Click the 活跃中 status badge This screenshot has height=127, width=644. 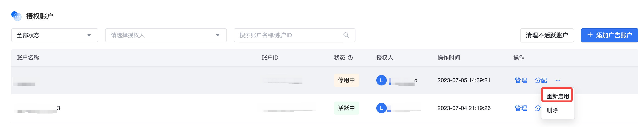point(346,108)
